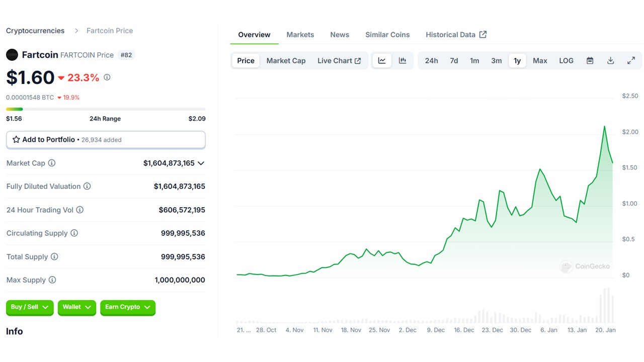Switch chart to Market Cap

pos(286,61)
